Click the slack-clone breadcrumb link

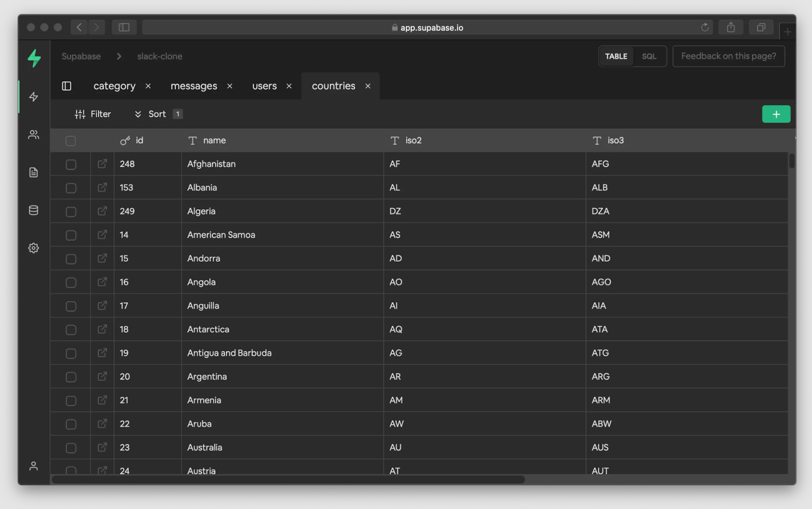pyautogui.click(x=160, y=56)
